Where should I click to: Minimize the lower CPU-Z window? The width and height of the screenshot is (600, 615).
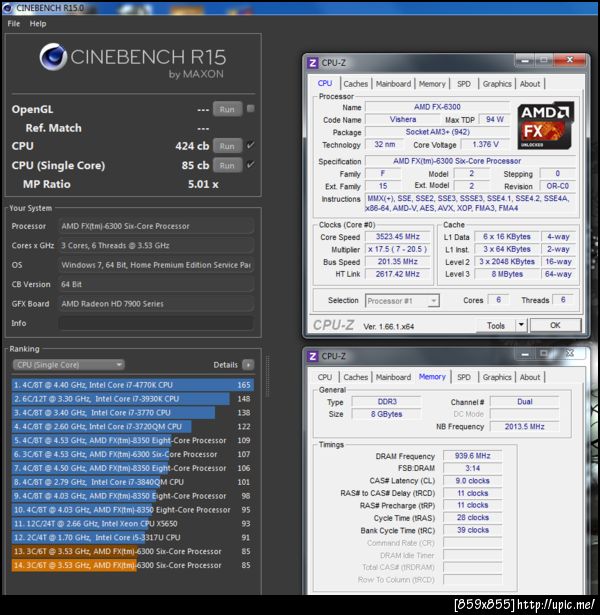point(525,354)
